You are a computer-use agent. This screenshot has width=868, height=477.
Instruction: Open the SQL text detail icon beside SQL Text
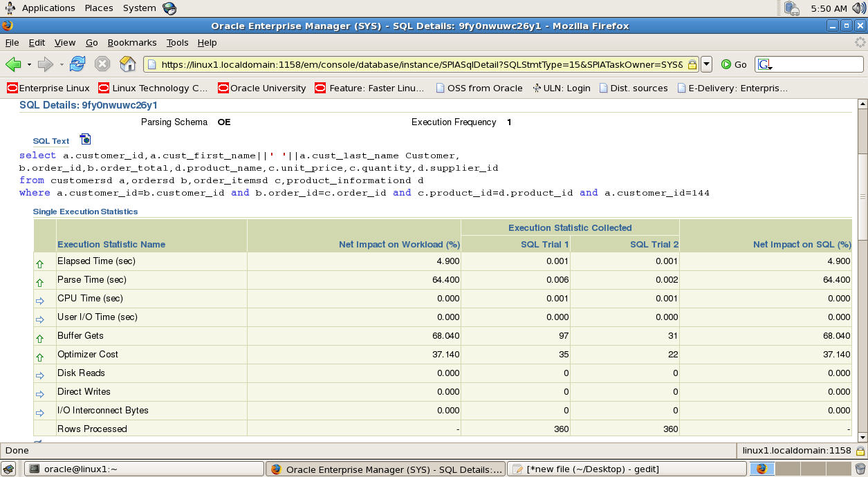coord(84,139)
